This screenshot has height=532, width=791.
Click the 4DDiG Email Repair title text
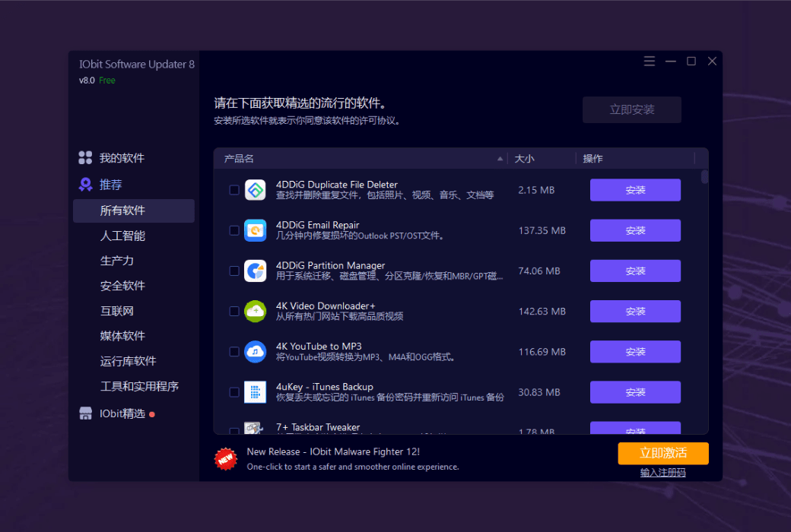(x=318, y=225)
